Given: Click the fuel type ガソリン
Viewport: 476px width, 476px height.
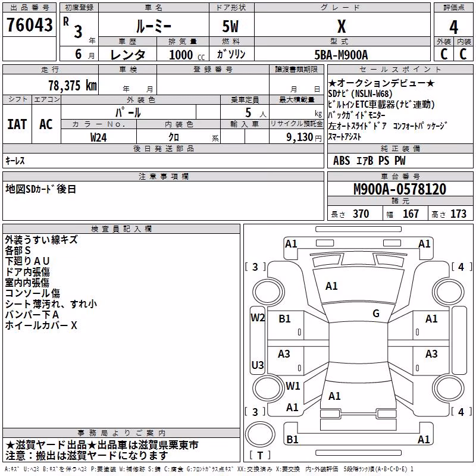Looking at the screenshot, I should tap(231, 54).
